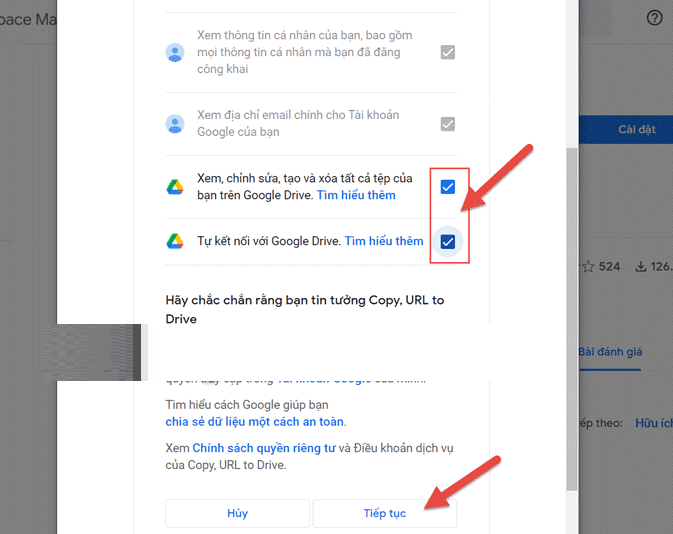Toggle the email address permission checkbox
673x534 pixels.
(448, 124)
